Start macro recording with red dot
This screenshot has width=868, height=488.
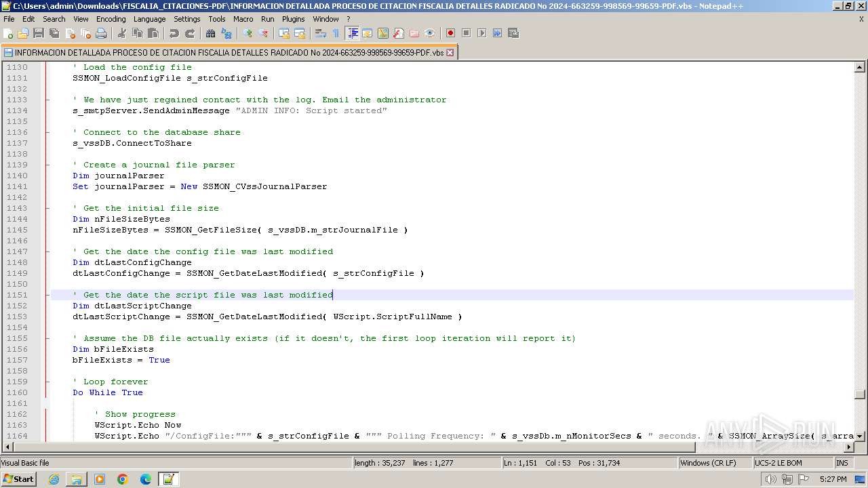coord(451,33)
